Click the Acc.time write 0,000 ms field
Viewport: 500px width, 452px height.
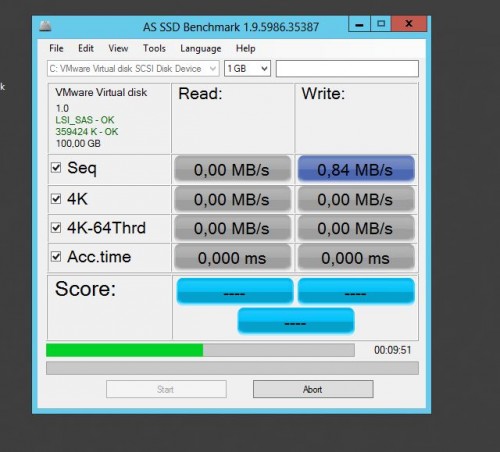click(356, 258)
